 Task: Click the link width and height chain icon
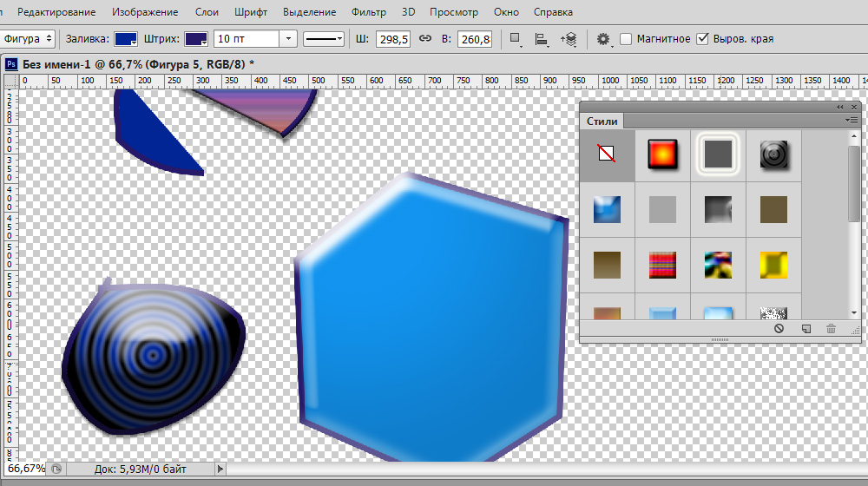point(425,39)
